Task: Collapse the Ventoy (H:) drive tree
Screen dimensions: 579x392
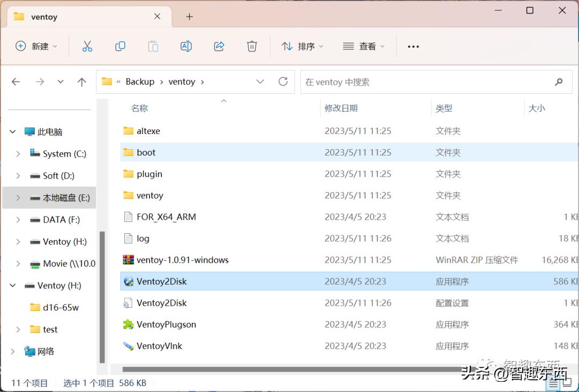Action: 12,285
